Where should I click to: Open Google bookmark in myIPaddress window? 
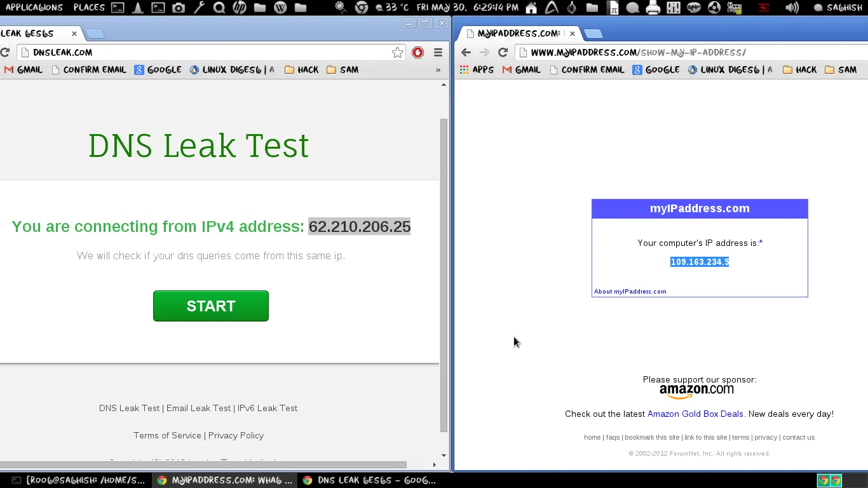coord(656,69)
